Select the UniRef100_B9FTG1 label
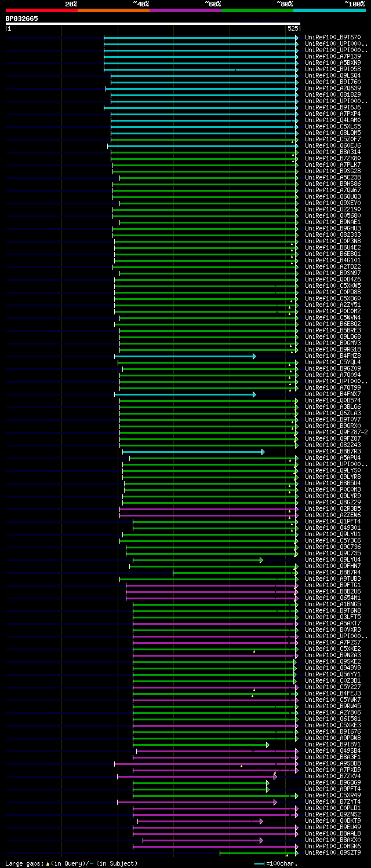The height and width of the screenshot is (868, 371). tap(333, 585)
